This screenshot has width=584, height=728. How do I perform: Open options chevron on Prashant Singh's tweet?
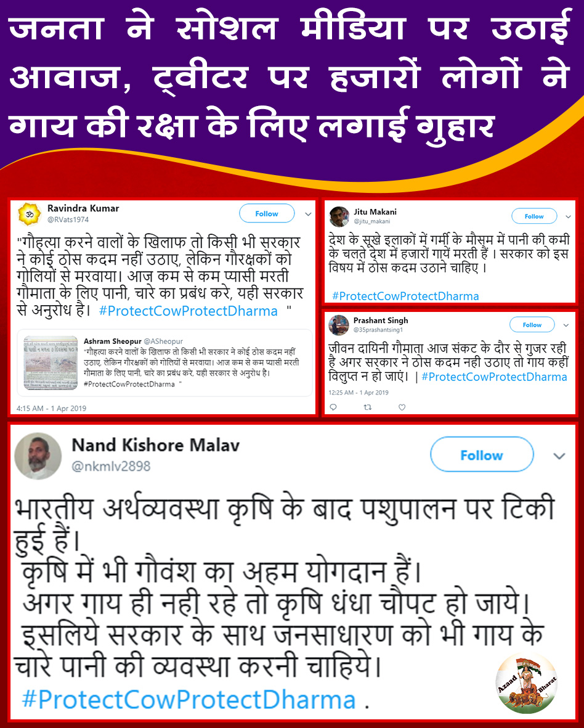coord(566,325)
